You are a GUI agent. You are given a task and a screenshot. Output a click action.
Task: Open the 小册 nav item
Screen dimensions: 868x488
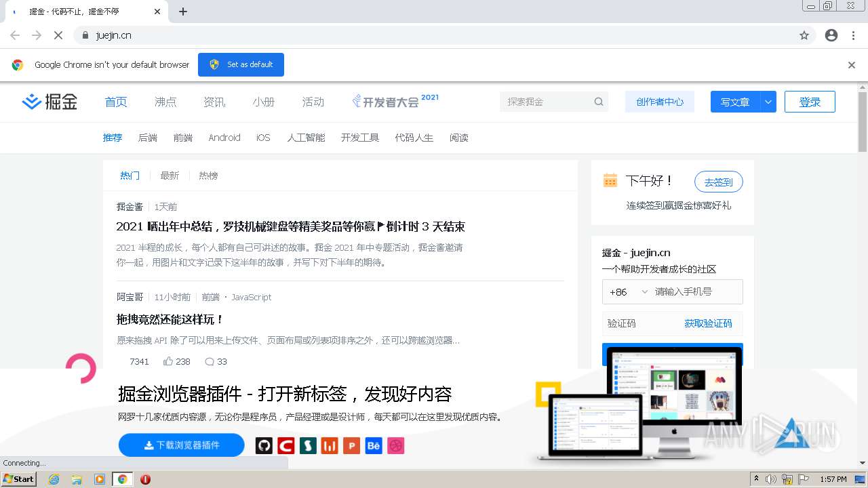click(x=264, y=102)
